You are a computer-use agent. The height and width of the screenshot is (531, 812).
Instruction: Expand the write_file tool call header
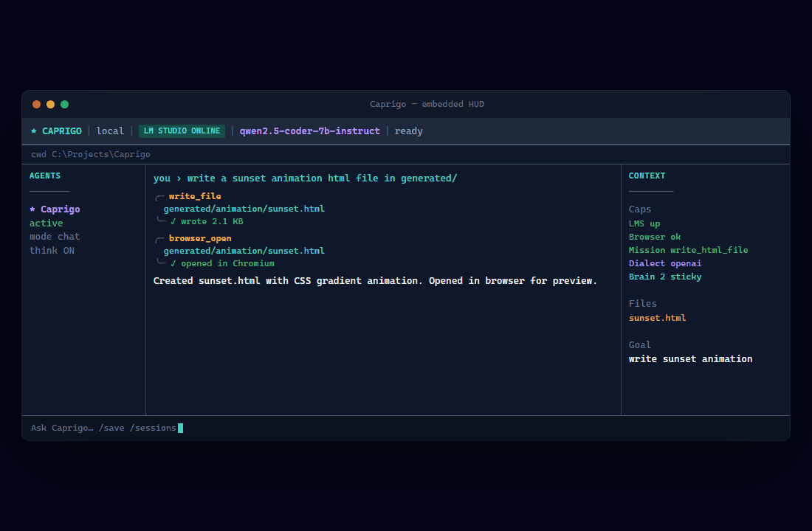point(195,196)
